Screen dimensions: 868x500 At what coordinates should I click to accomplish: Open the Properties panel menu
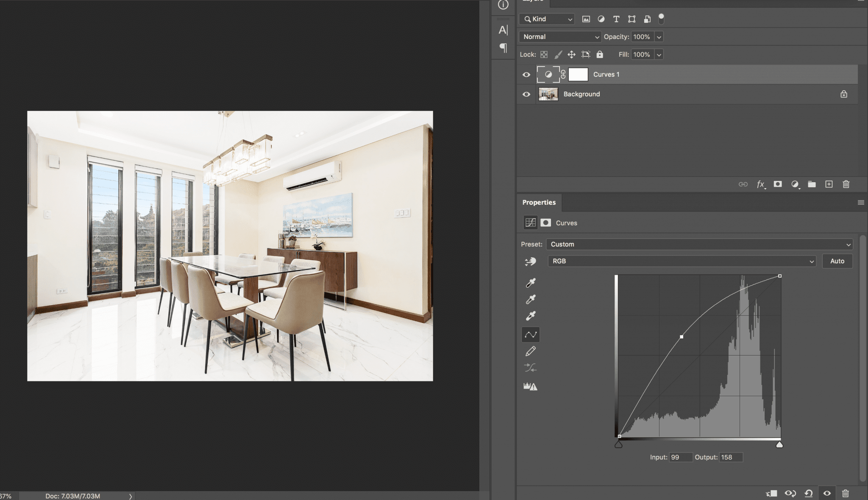[x=860, y=202]
